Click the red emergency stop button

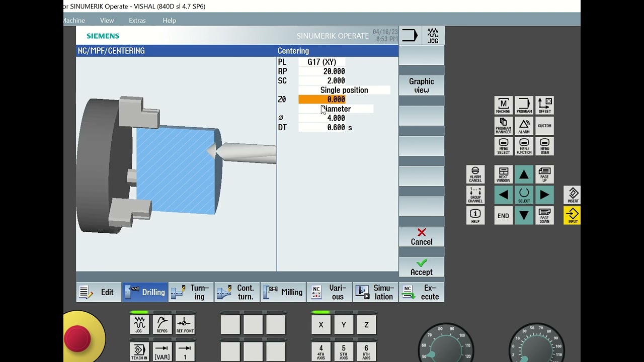[77, 338]
